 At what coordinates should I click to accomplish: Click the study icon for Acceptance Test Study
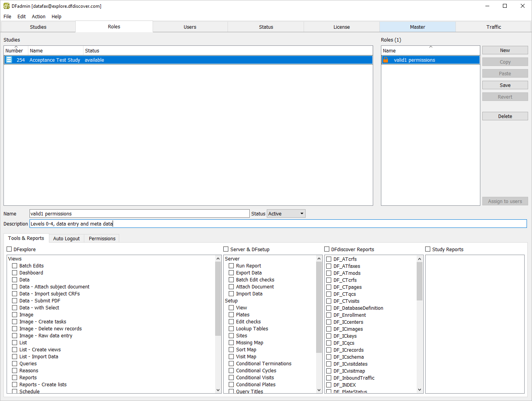[9, 60]
